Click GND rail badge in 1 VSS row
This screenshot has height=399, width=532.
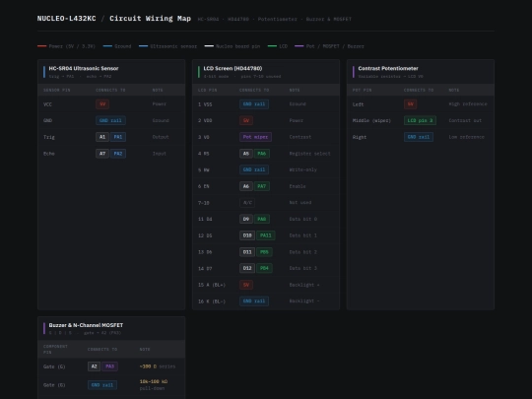[x=254, y=104]
